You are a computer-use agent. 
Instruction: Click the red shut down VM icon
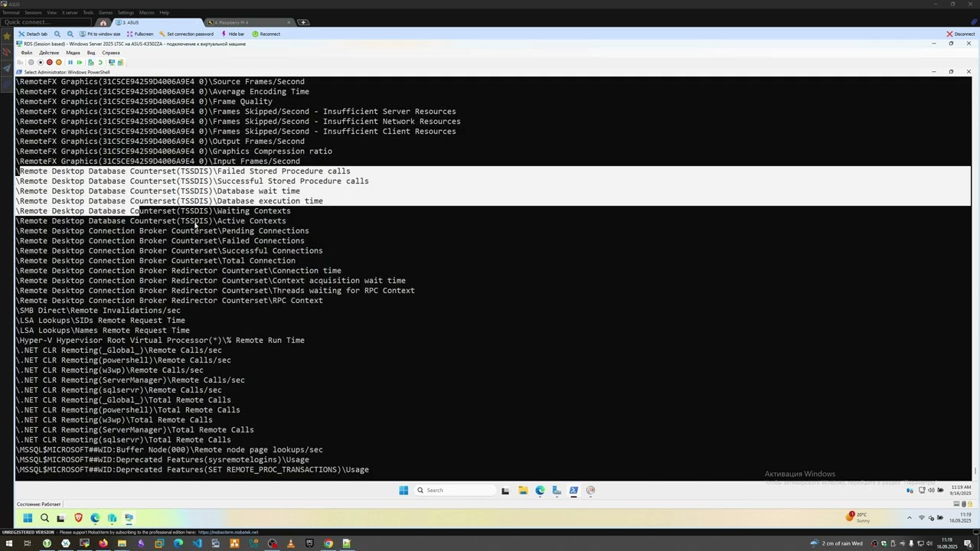49,62
